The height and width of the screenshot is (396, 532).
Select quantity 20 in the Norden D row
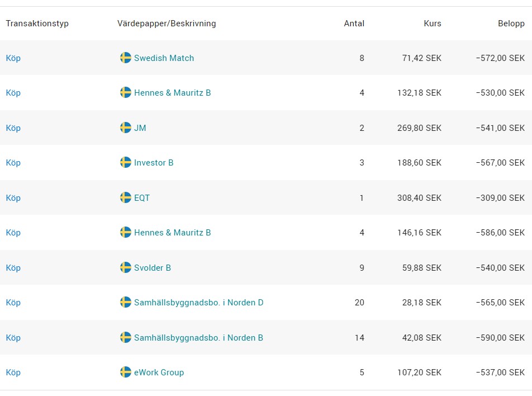click(359, 303)
